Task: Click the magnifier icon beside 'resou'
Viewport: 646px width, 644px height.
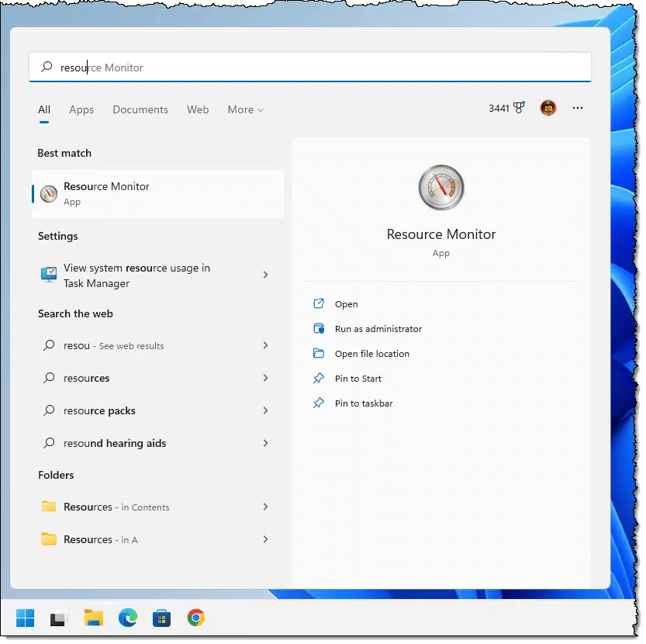Action: tap(49, 345)
